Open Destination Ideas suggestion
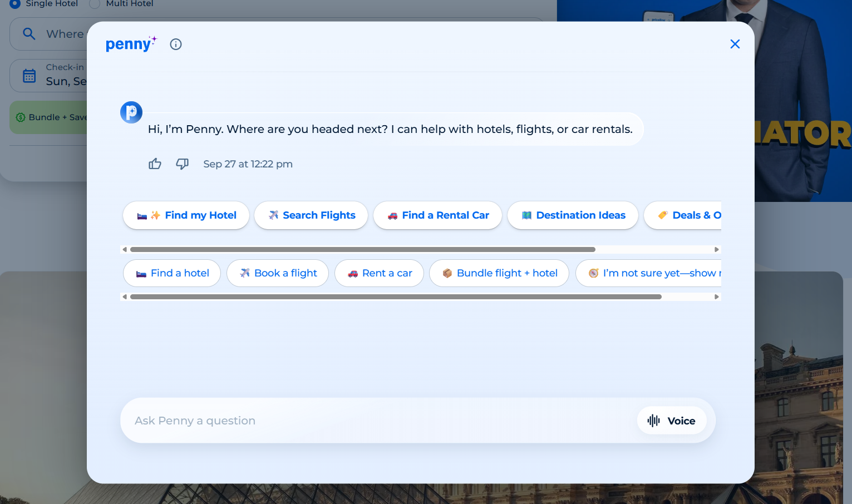The width and height of the screenshot is (852, 504). point(573,215)
